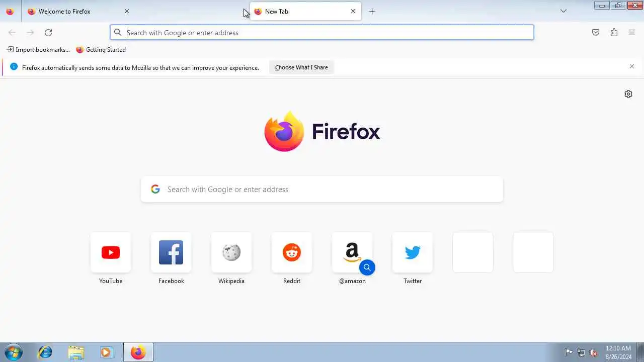Select the New Tab tab

[x=305, y=11]
